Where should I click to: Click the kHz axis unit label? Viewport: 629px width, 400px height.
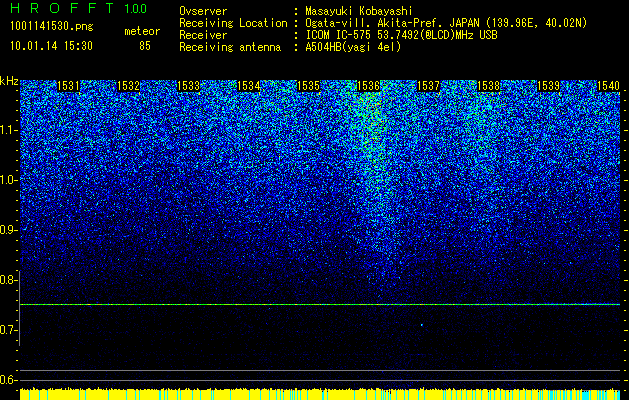click(9, 81)
